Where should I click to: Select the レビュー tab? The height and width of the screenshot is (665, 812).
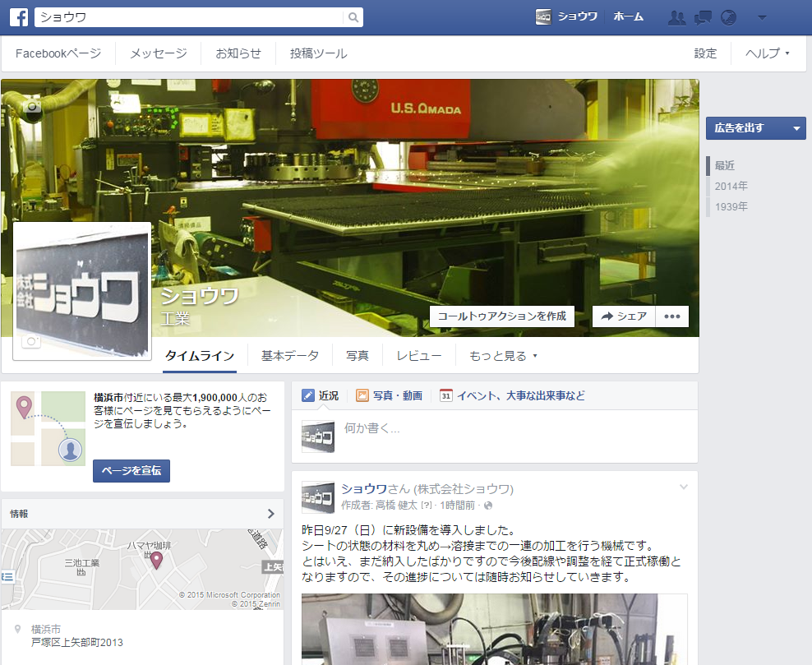419,356
